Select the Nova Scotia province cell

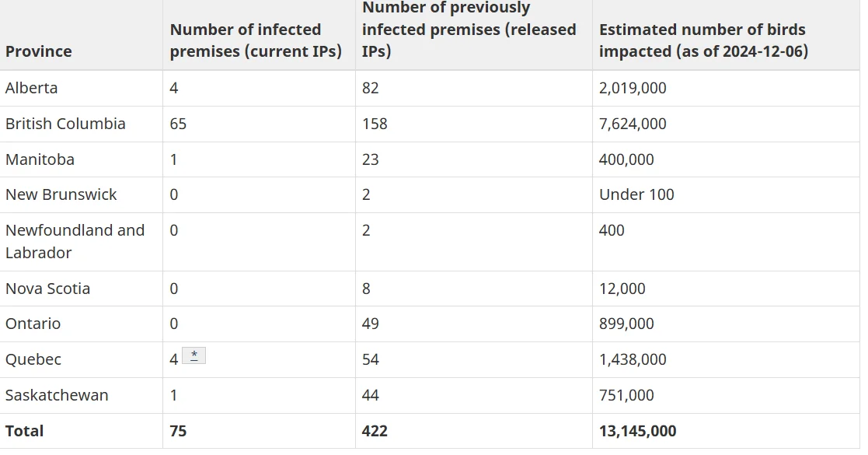coord(47,289)
